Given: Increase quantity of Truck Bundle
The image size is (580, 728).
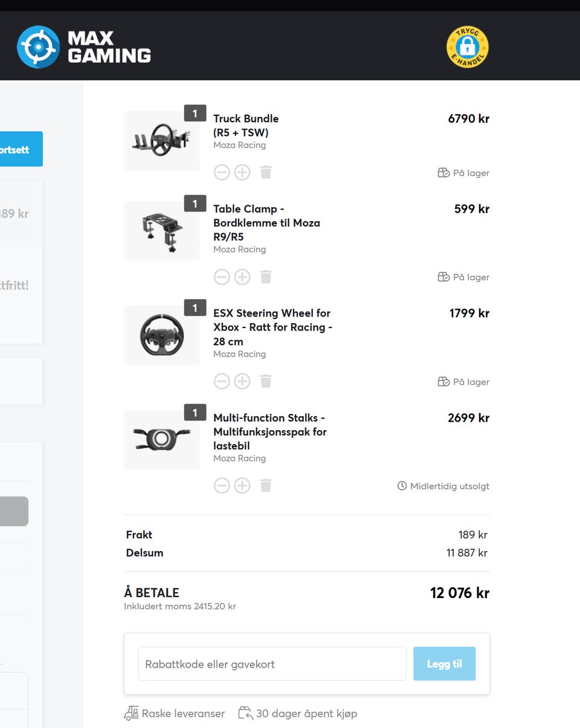Looking at the screenshot, I should click(x=242, y=173).
